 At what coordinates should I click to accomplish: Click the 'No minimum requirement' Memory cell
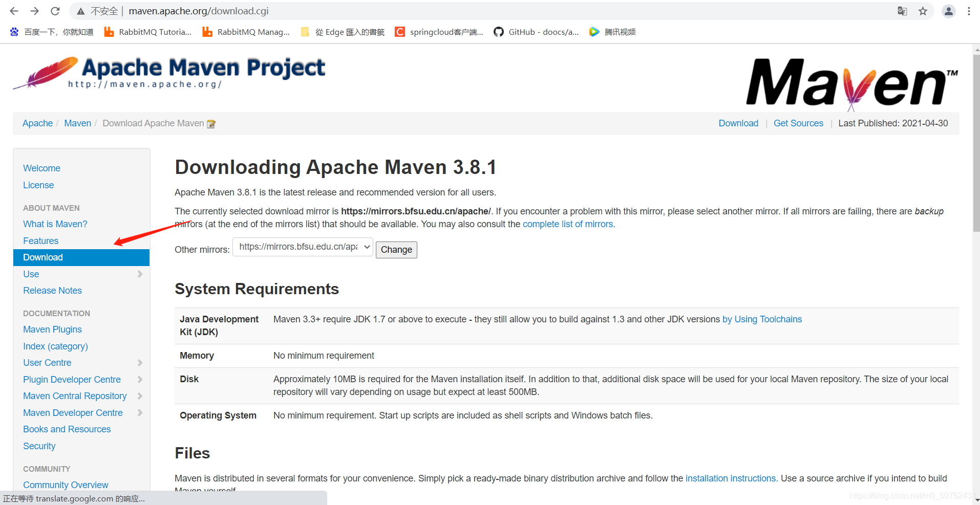(324, 356)
